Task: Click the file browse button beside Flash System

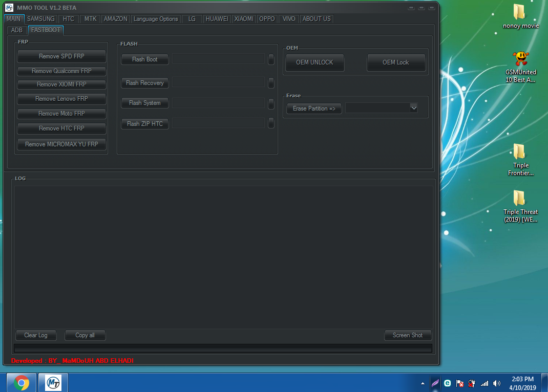Action: pyautogui.click(x=271, y=103)
